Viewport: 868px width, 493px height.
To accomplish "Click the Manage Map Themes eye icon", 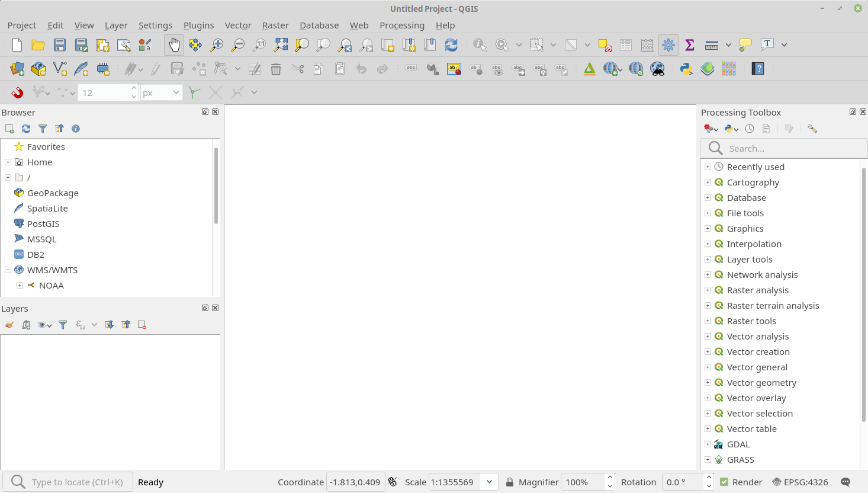I will pos(44,325).
